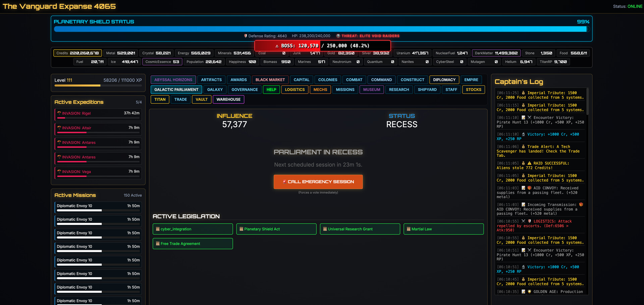The image size is (644, 305).
Task: Toggle the Universal Research Grant
Action: pos(360,229)
